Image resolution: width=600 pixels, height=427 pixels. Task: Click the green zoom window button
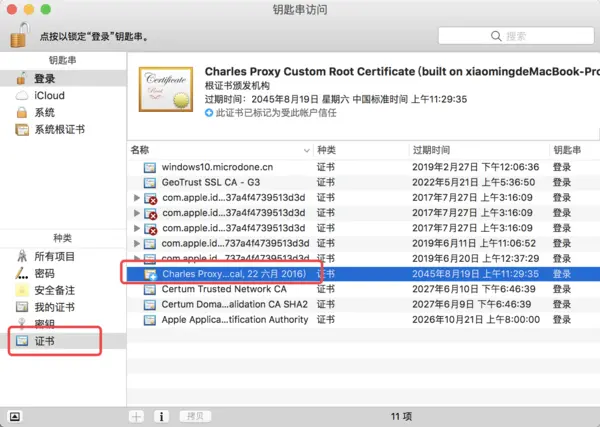tap(46, 9)
